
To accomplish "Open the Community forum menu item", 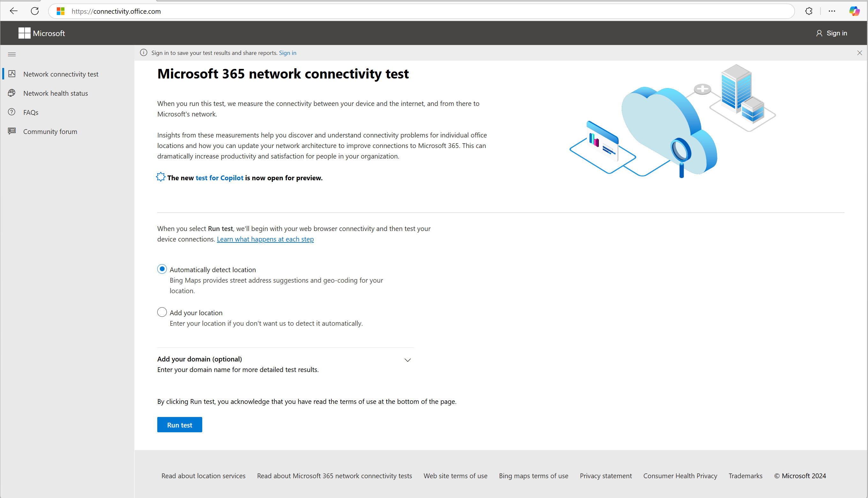I will pos(50,131).
